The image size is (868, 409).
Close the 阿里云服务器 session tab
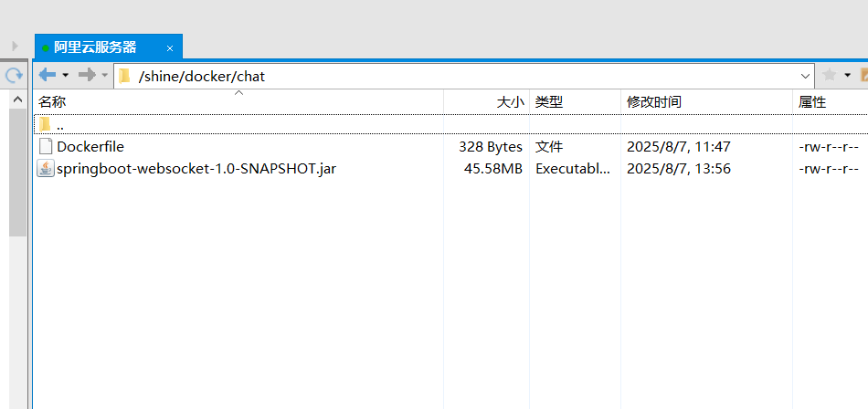[169, 47]
